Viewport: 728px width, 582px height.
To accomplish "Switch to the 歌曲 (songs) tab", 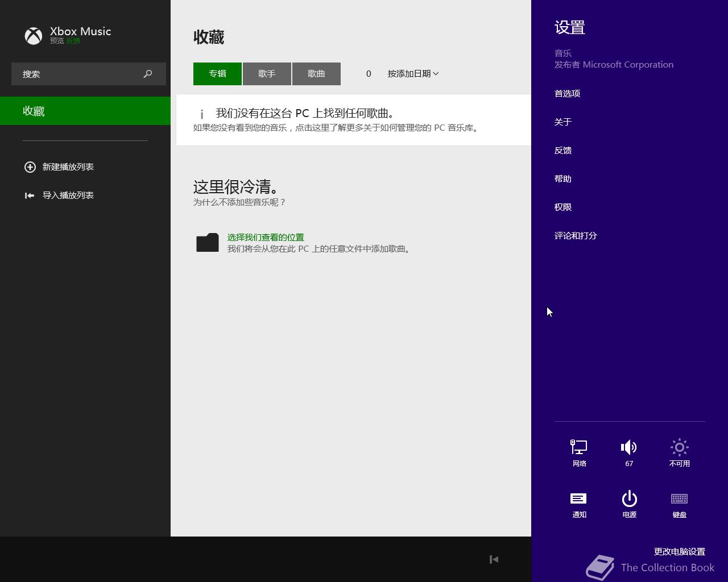I will [316, 74].
